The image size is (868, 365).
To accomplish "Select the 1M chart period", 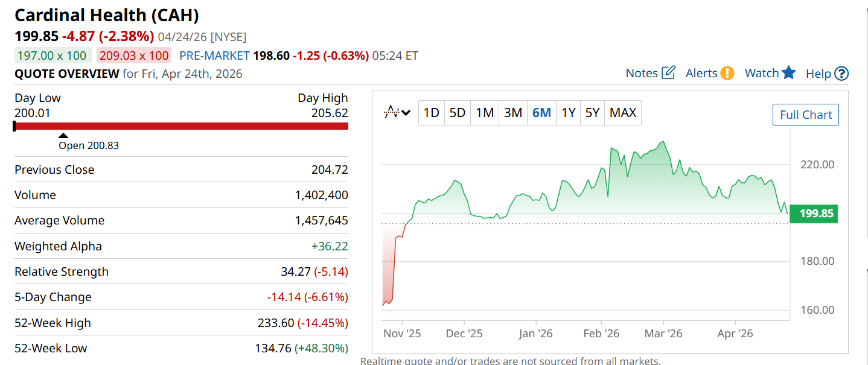I will [485, 113].
